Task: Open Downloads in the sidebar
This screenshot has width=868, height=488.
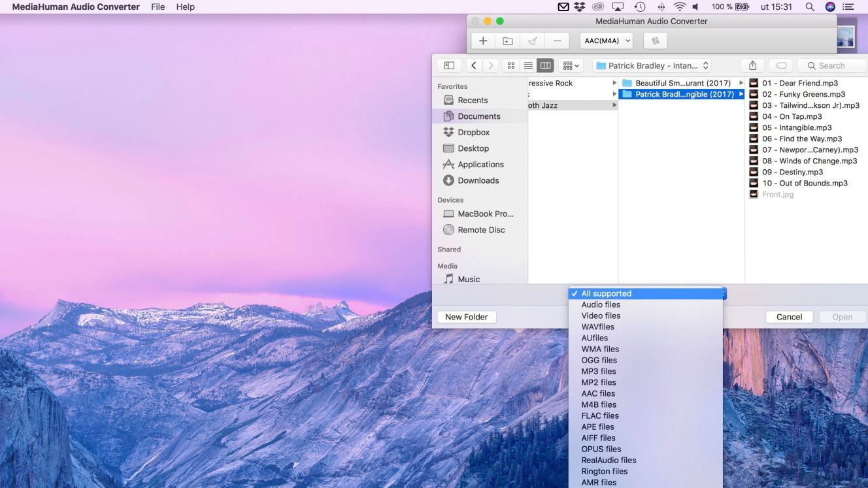Action: pos(480,180)
